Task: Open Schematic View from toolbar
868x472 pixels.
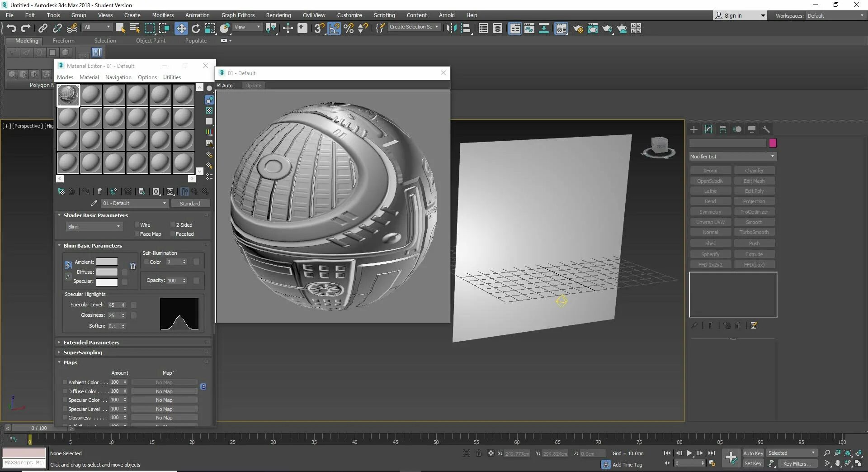Action: [544, 29]
